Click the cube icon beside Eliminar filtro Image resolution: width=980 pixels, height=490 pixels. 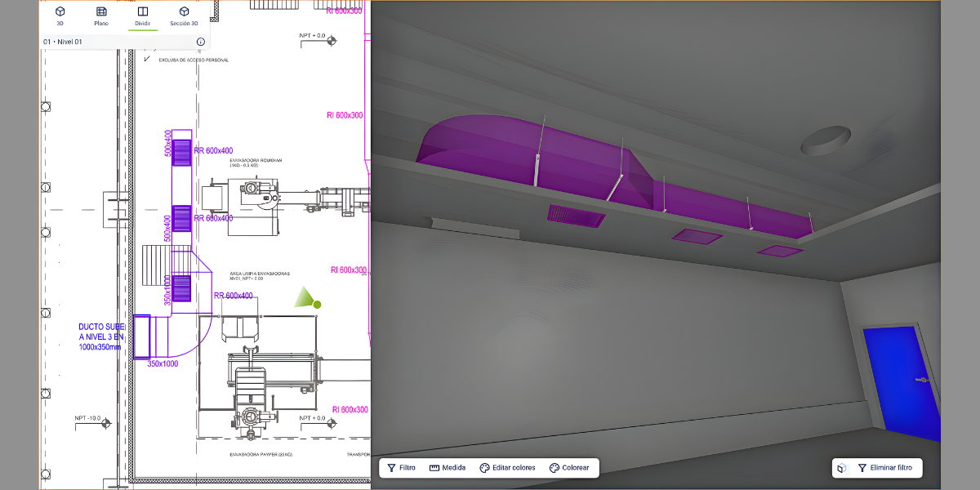[x=841, y=468]
